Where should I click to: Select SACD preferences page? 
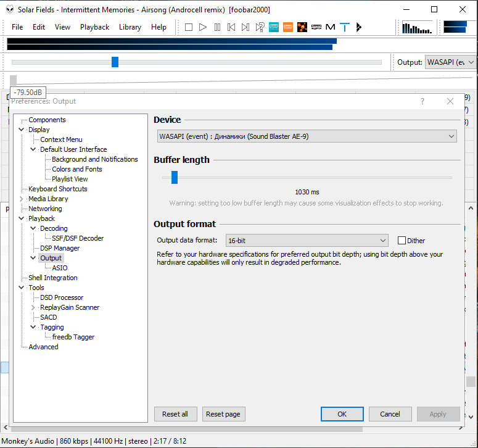coord(49,317)
